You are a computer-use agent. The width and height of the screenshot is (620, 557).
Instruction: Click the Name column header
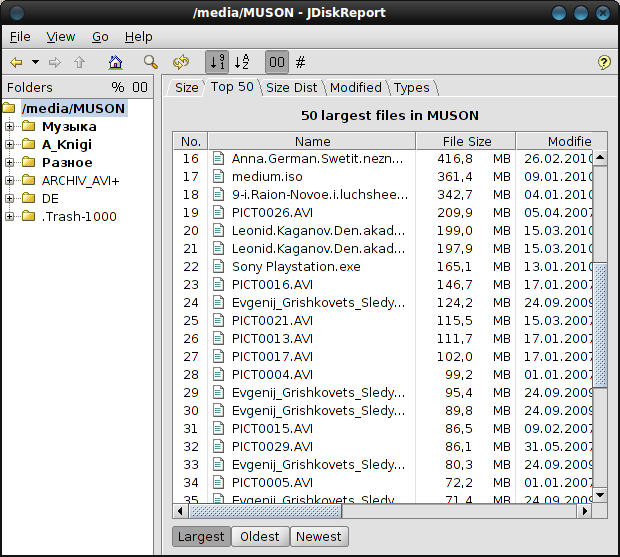[312, 141]
